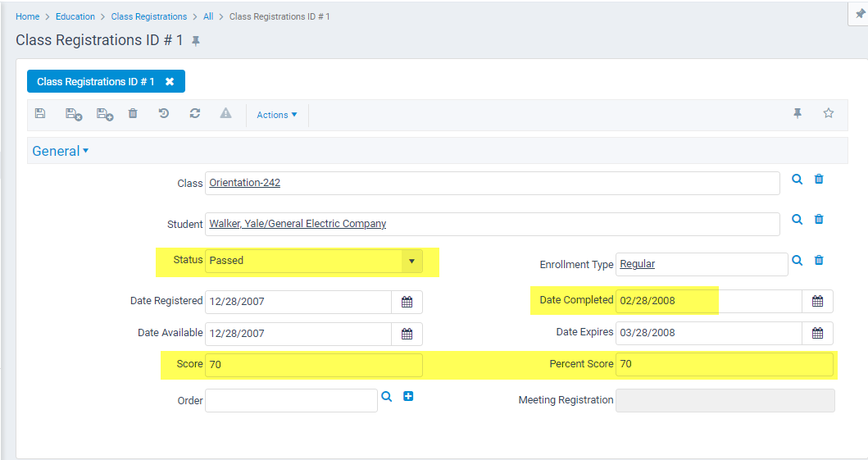Go to All breadcrumb
This screenshot has width=868, height=460.
click(x=208, y=16)
